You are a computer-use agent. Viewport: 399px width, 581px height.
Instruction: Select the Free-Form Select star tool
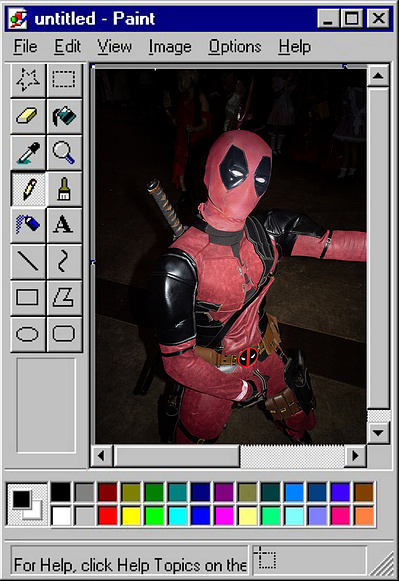click(28, 80)
